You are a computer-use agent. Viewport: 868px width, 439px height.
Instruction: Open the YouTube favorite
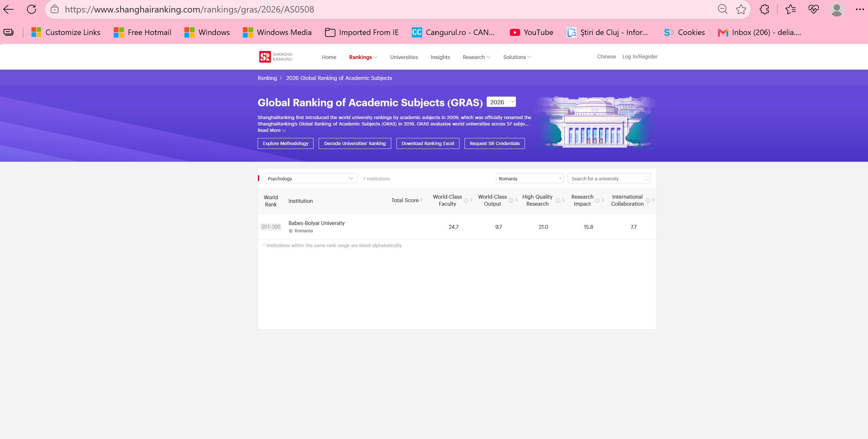pos(531,32)
